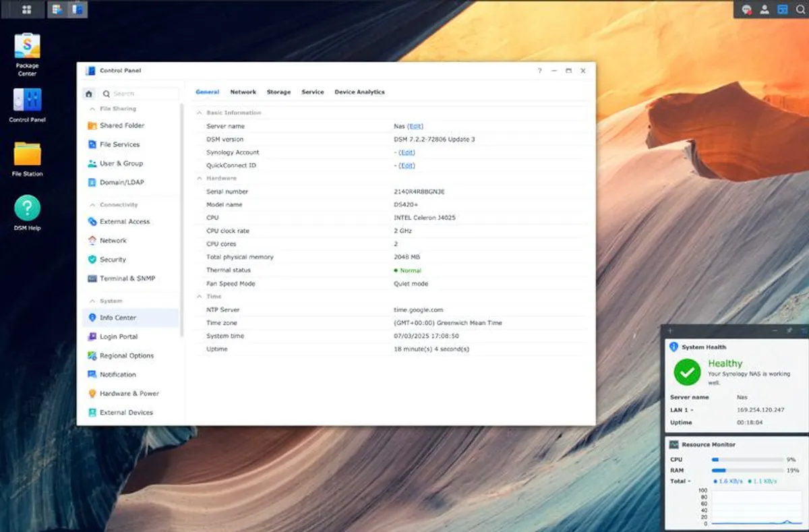Open Resource Monitor widget title
Viewport: 809px width, 532px height.
point(709,444)
